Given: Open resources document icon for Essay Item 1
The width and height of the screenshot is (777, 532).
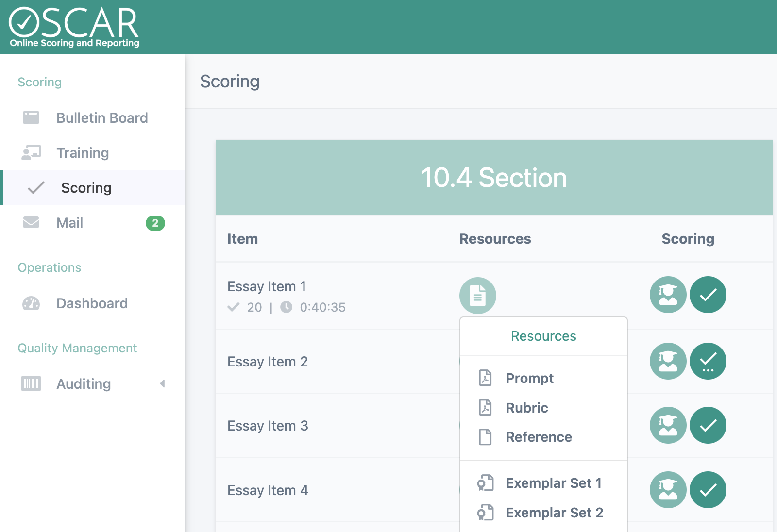Looking at the screenshot, I should 477,295.
